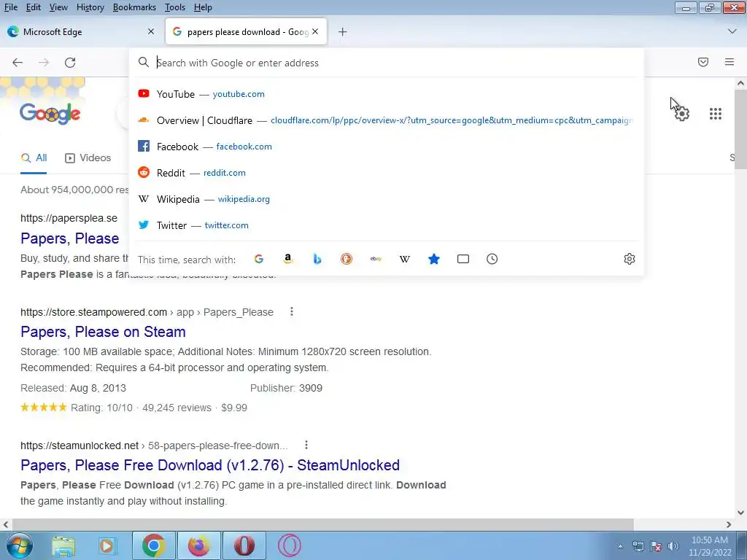This screenshot has height=560, width=747.
Task: Search this time with DuckDuckGo icon
Action: click(x=347, y=259)
